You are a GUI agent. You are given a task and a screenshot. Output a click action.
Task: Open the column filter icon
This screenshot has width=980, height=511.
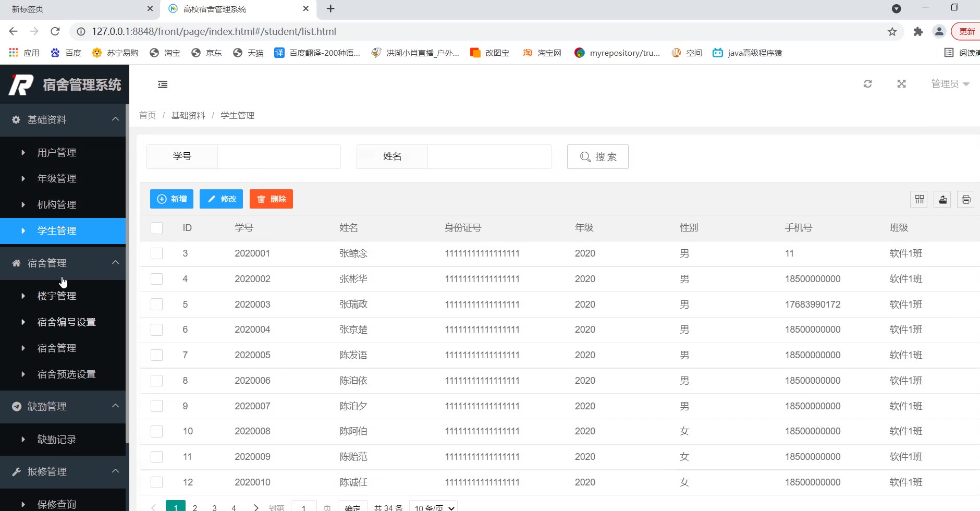click(919, 199)
